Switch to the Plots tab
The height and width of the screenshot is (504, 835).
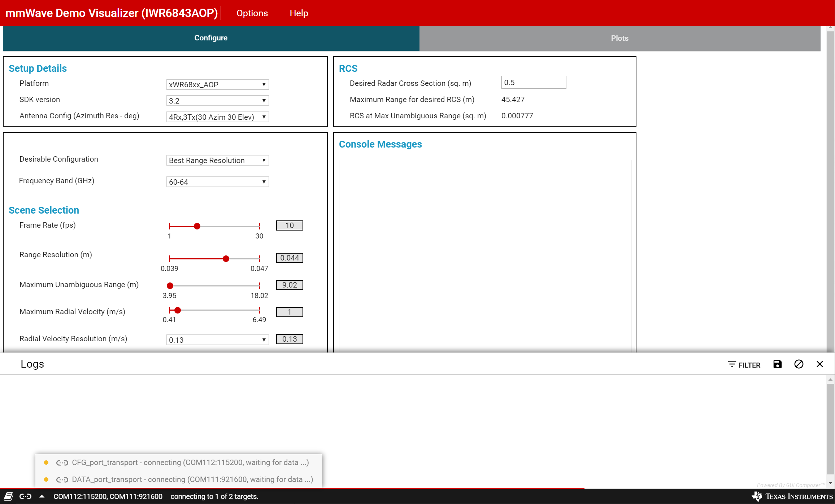[619, 38]
